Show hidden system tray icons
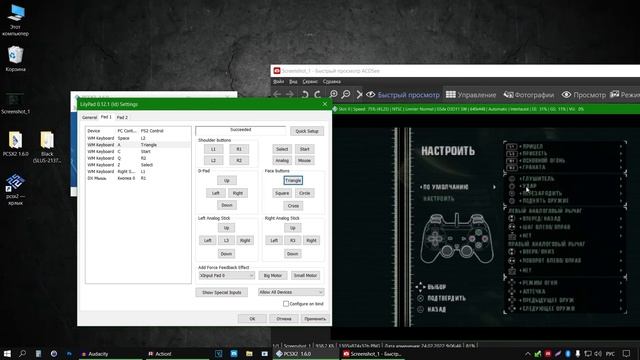 coord(528,353)
